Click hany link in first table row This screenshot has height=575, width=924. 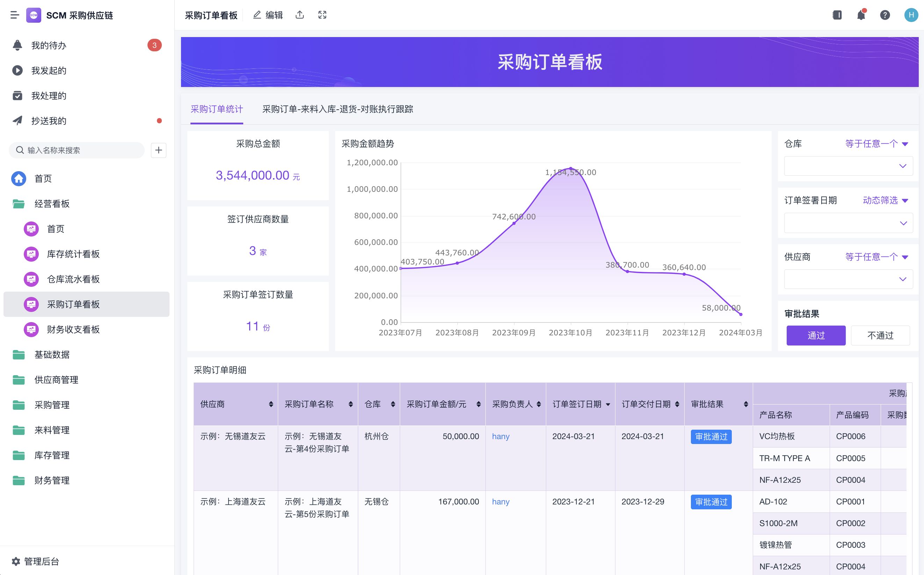coord(500,436)
